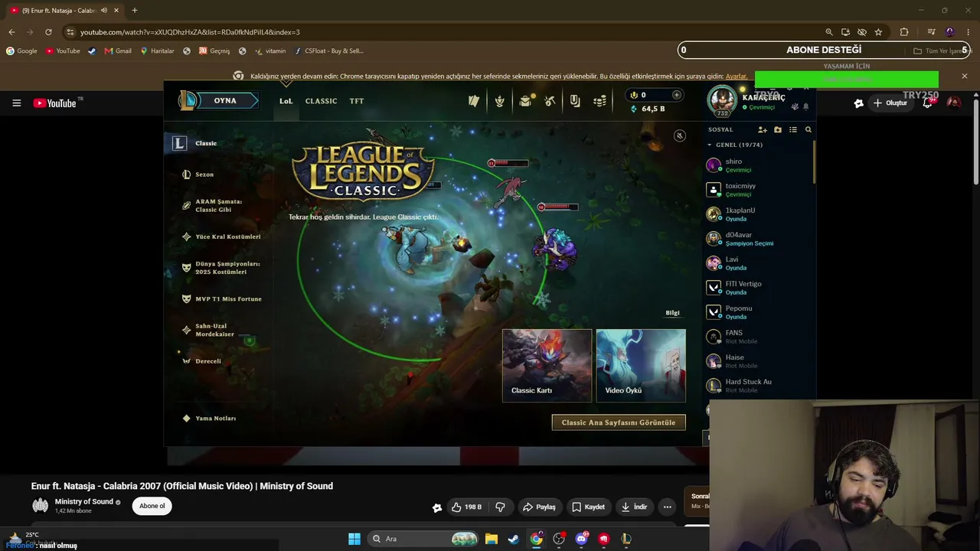Open chat with friend toxicmiyy
This screenshot has height=551, width=980.
[x=758, y=190]
